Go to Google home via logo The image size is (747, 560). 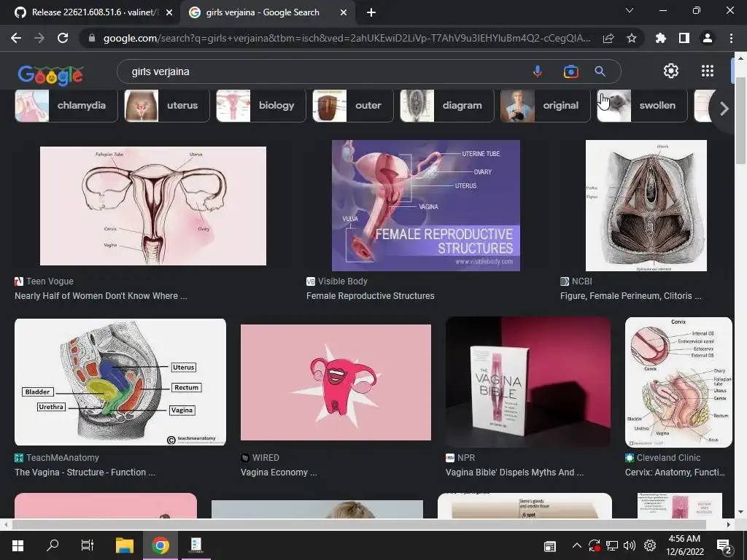point(50,75)
